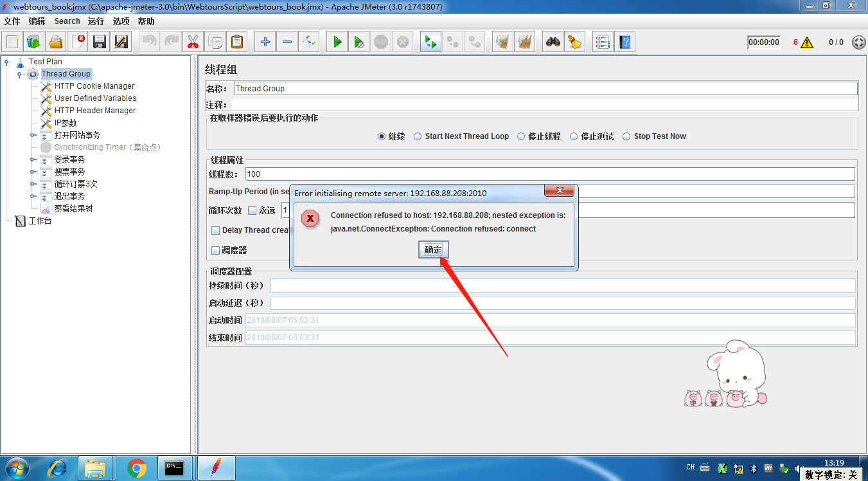
Task: Select User Defined Variables in tree
Action: coord(96,98)
